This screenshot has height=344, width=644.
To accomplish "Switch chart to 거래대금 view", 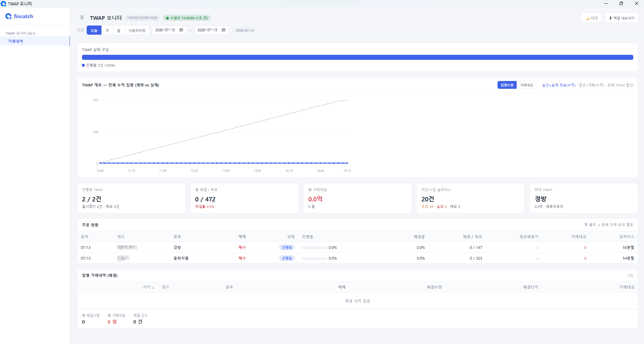I will [526, 85].
